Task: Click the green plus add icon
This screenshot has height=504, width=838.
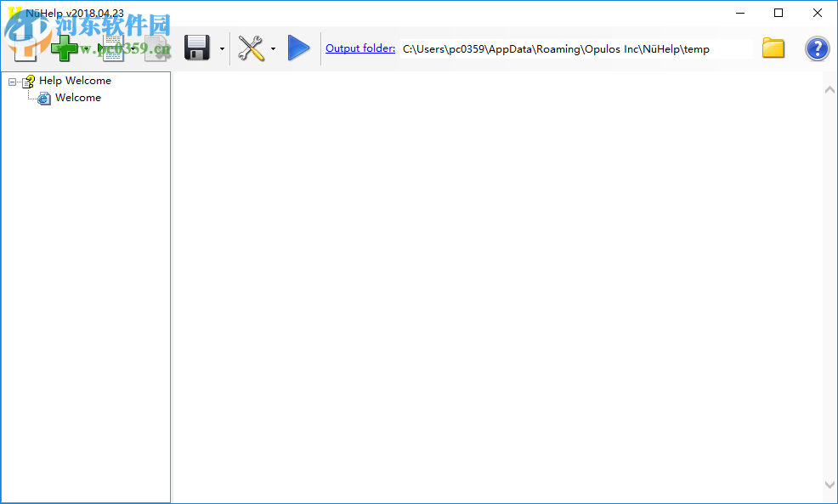Action: click(x=64, y=48)
